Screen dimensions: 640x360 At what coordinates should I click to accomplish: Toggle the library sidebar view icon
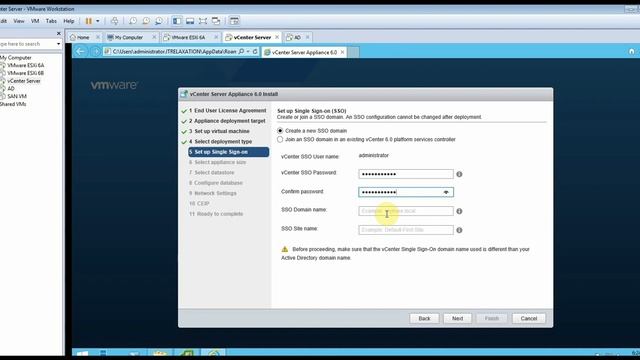click(x=177, y=21)
